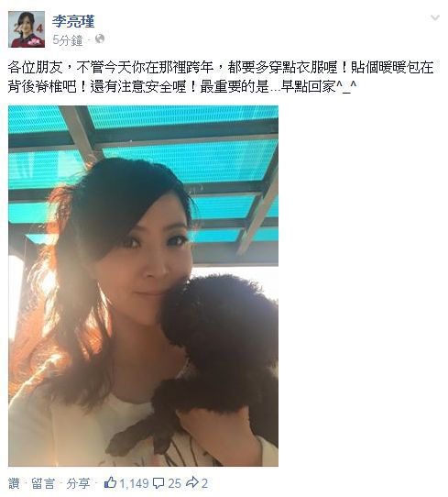View the 1,149 likes count
This screenshot has width=448, height=497.
click(134, 483)
